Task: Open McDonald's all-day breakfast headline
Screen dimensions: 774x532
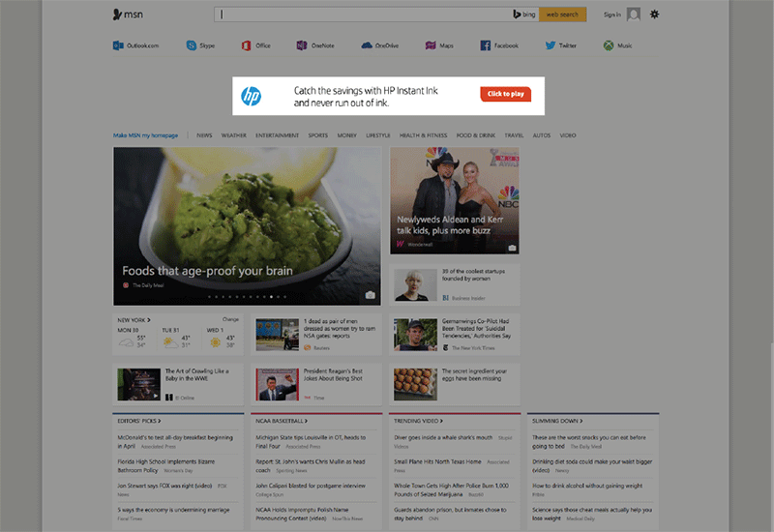Action: tap(175, 441)
